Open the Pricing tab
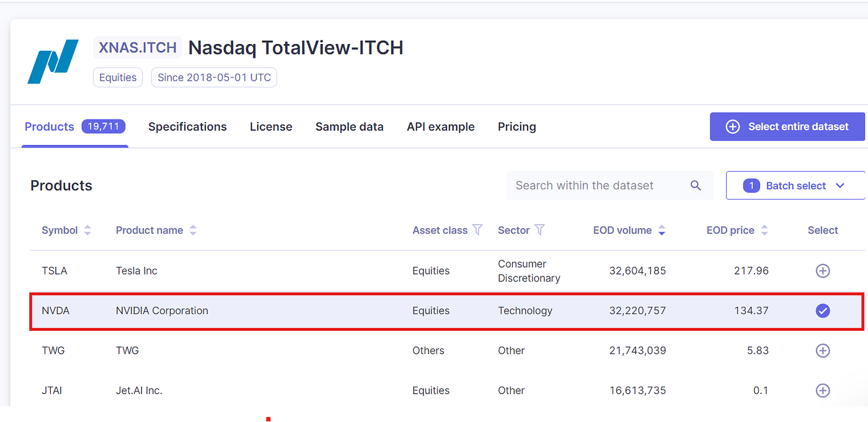 click(x=516, y=126)
